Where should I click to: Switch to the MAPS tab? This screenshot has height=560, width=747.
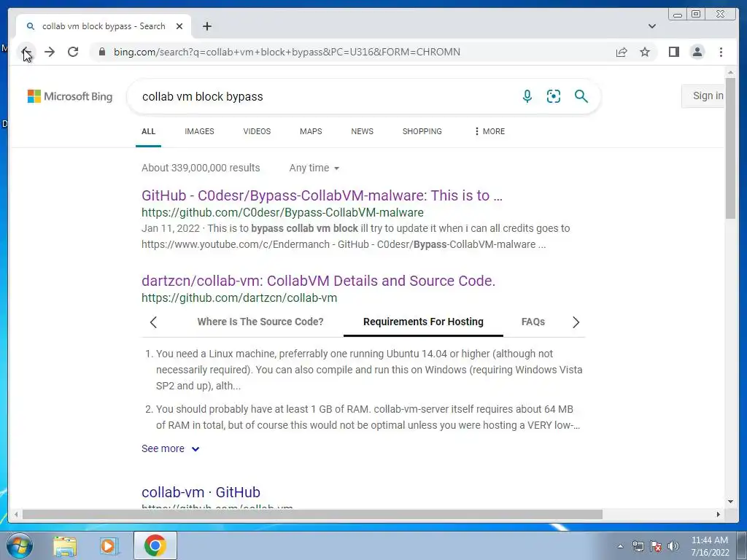point(311,131)
